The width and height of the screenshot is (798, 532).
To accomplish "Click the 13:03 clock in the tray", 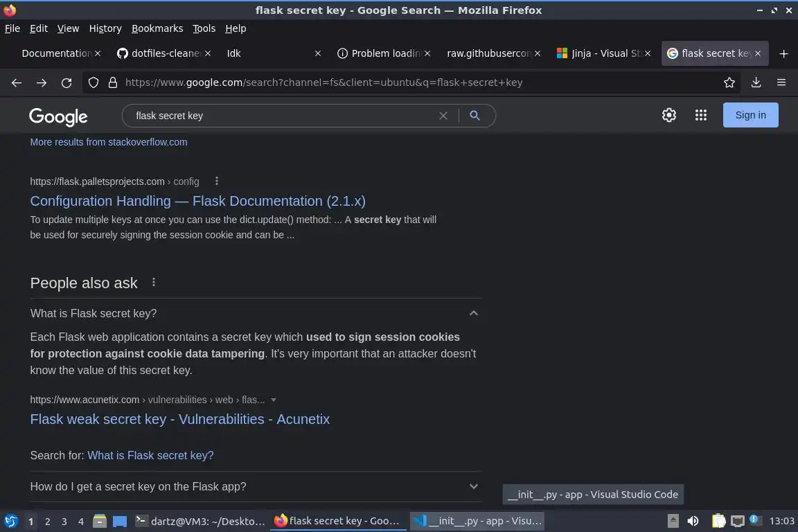I will pyautogui.click(x=781, y=521).
